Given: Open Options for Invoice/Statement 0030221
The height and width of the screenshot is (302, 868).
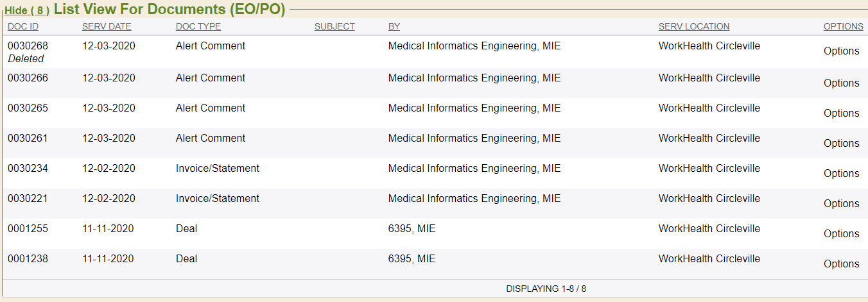Looking at the screenshot, I should point(841,204).
